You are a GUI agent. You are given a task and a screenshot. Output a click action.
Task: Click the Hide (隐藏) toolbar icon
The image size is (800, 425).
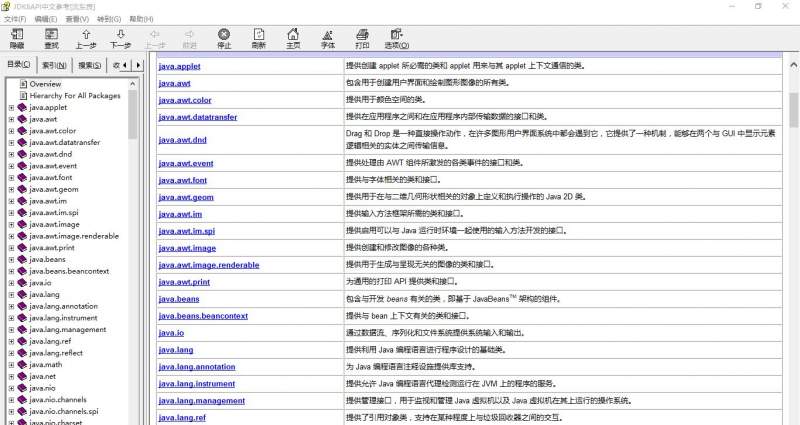coord(17,34)
